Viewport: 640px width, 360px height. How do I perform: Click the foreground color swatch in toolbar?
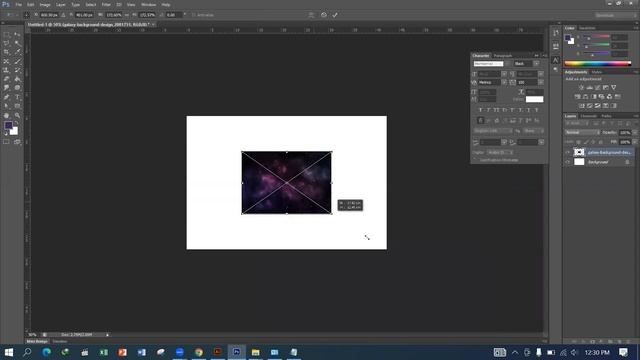click(x=8, y=125)
